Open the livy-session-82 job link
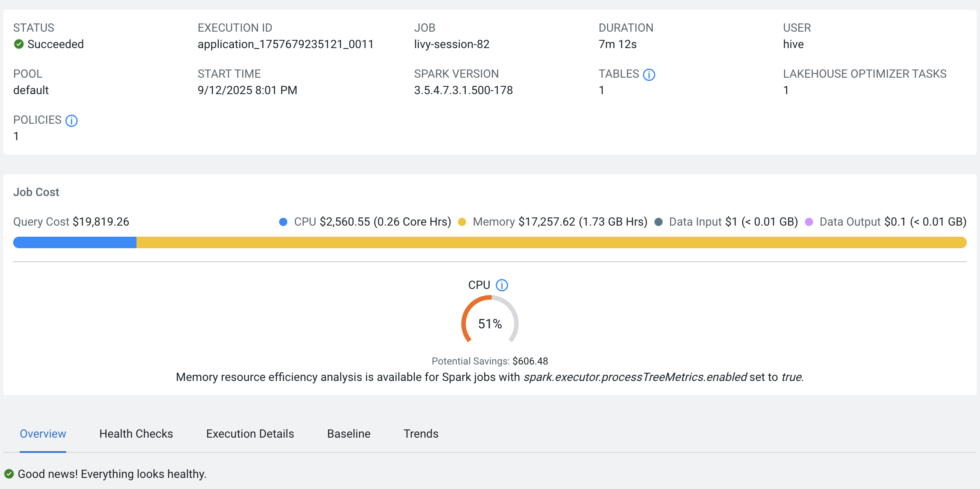Image resolution: width=980 pixels, height=489 pixels. tap(451, 44)
